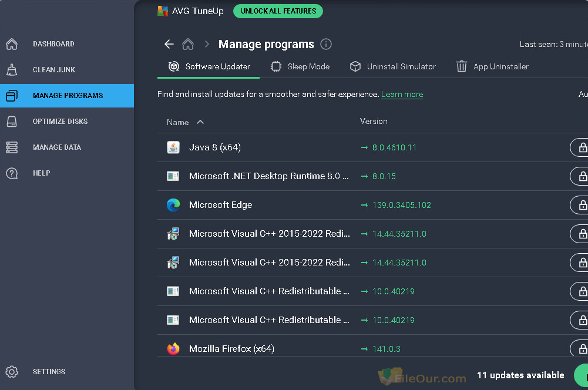Click the home breadcrumb icon
This screenshot has width=588, height=390.
(188, 44)
